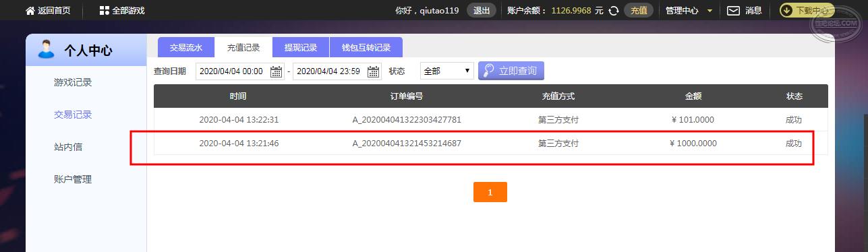
Task: Click timestamp 2020-04-04 13:22:31
Action: pos(239,120)
